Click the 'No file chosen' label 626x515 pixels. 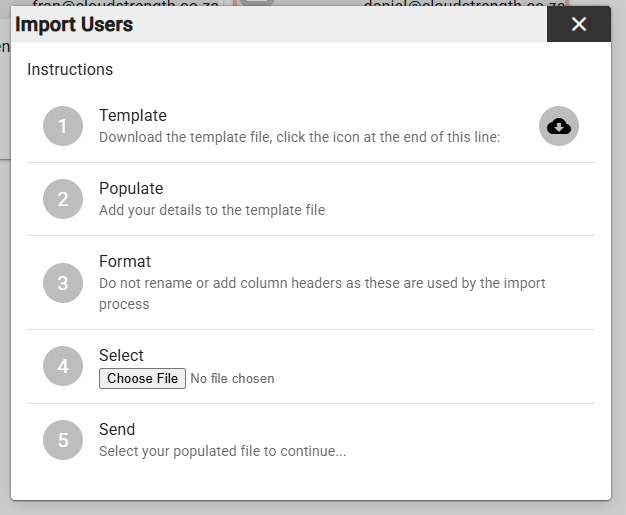(x=232, y=378)
